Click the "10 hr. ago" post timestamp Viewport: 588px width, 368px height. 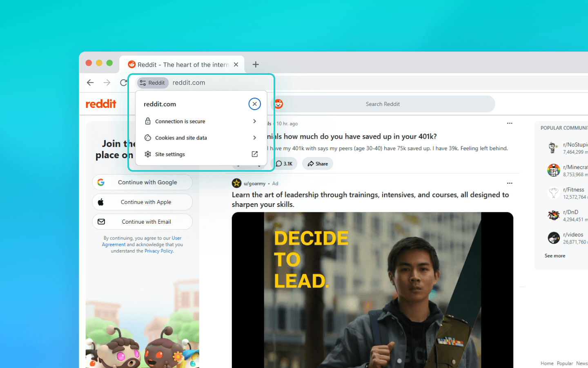287,123
